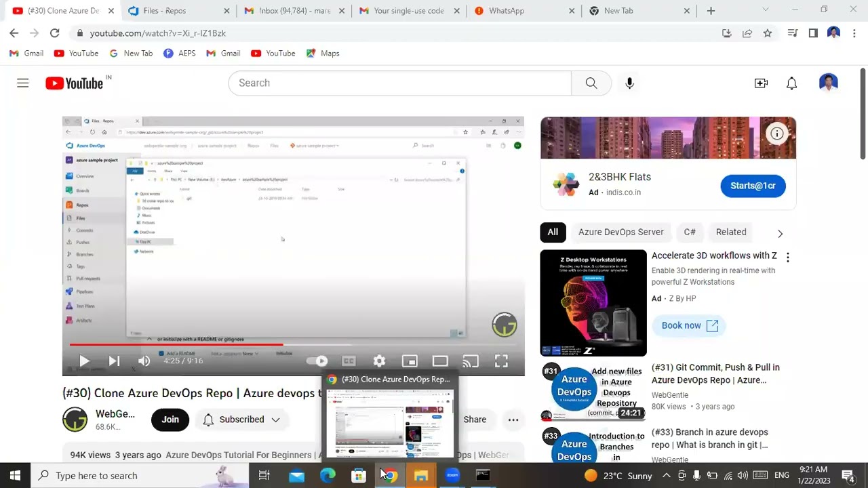The height and width of the screenshot is (488, 868).
Task: Open a new browser tab with plus
Action: click(x=711, y=11)
